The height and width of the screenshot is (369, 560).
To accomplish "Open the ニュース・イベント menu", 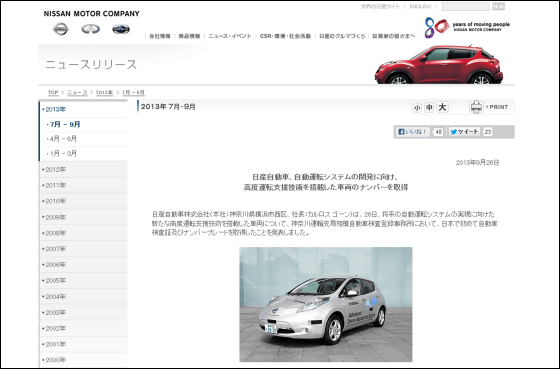I will pos(230,36).
